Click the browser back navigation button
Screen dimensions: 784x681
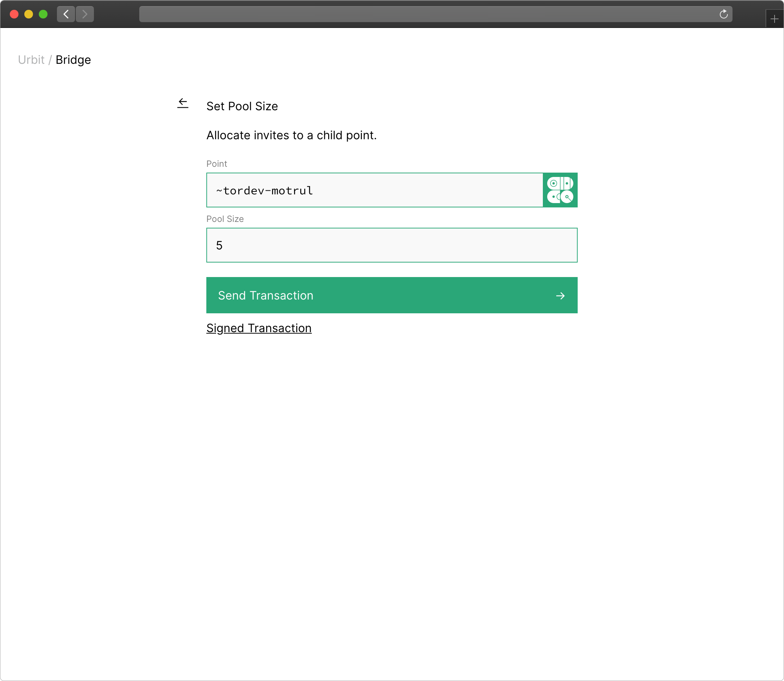pyautogui.click(x=66, y=14)
